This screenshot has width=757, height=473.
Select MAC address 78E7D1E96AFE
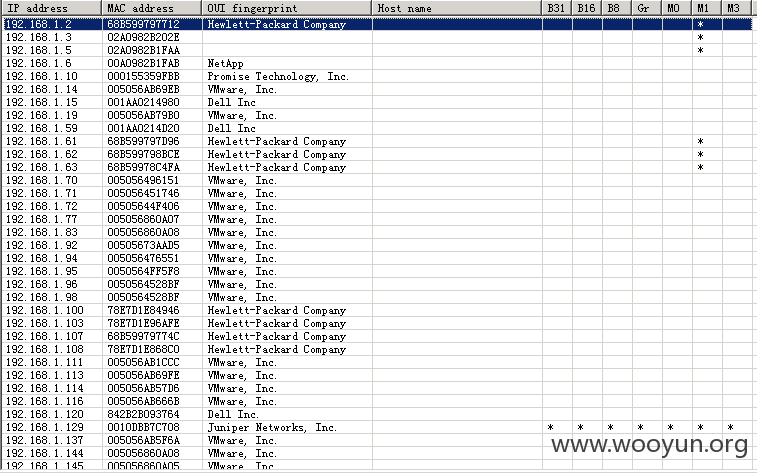pyautogui.click(x=143, y=324)
